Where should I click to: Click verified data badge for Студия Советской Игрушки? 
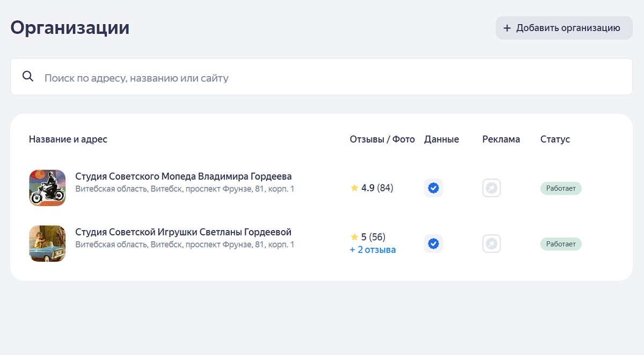click(x=433, y=244)
